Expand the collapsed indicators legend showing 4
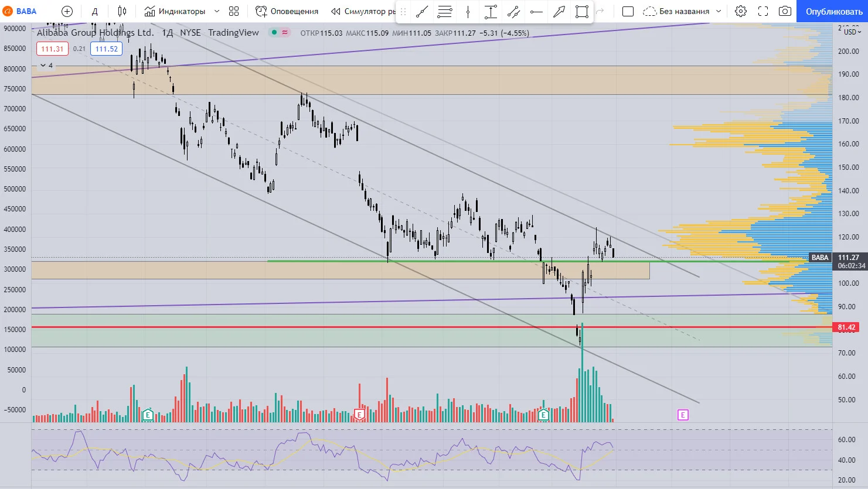The height and width of the screenshot is (489, 868). (x=46, y=66)
